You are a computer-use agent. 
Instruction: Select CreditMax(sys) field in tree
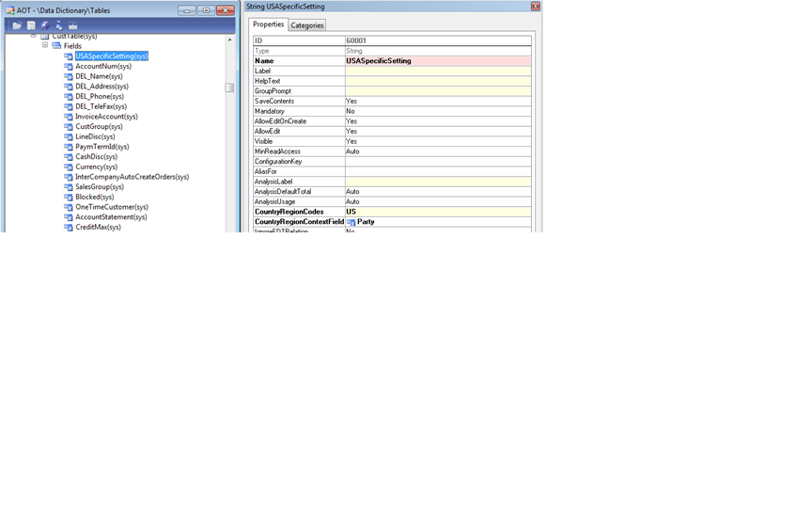tap(99, 227)
